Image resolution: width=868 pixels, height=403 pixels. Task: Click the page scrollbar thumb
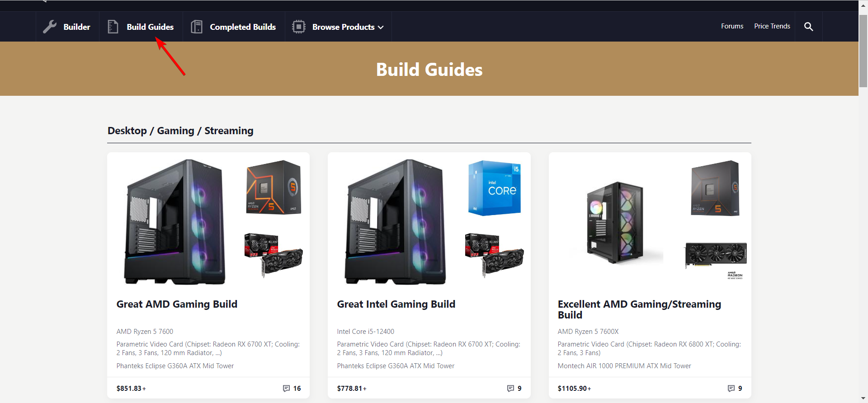[863, 51]
